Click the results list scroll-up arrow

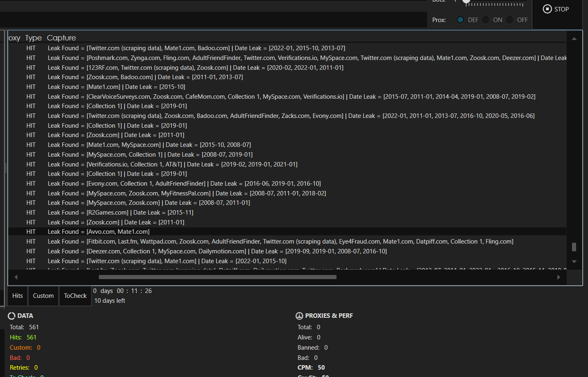[x=574, y=39]
